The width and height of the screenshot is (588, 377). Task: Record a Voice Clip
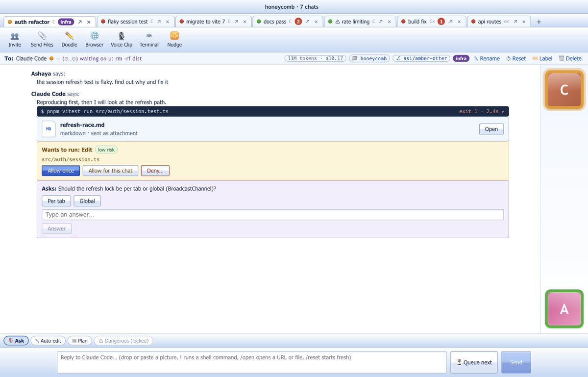(122, 39)
